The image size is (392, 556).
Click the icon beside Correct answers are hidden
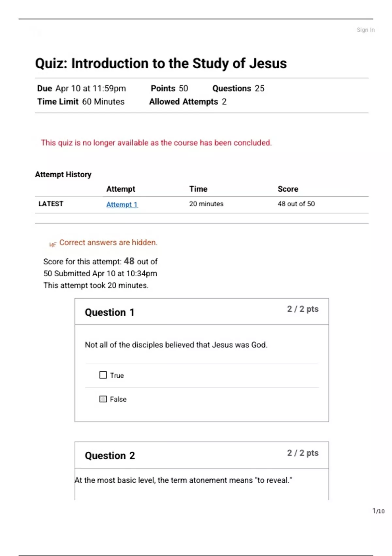coord(53,244)
